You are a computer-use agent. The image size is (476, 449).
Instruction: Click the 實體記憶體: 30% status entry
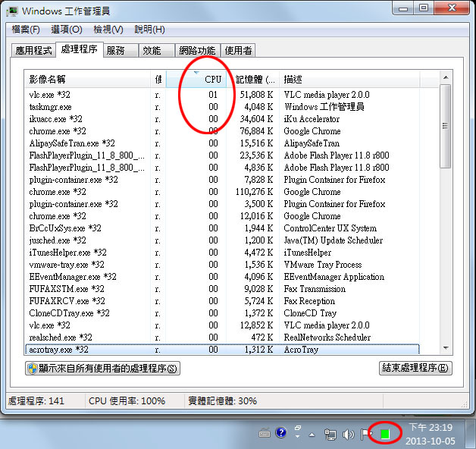[x=223, y=401]
